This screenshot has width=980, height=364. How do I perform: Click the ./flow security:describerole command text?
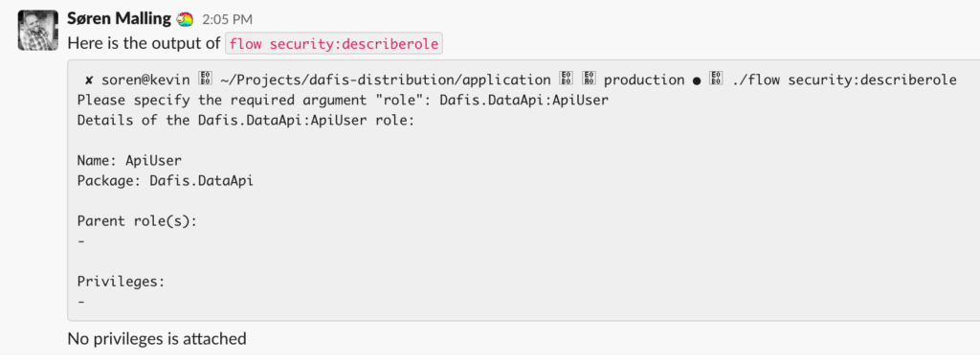[840, 80]
